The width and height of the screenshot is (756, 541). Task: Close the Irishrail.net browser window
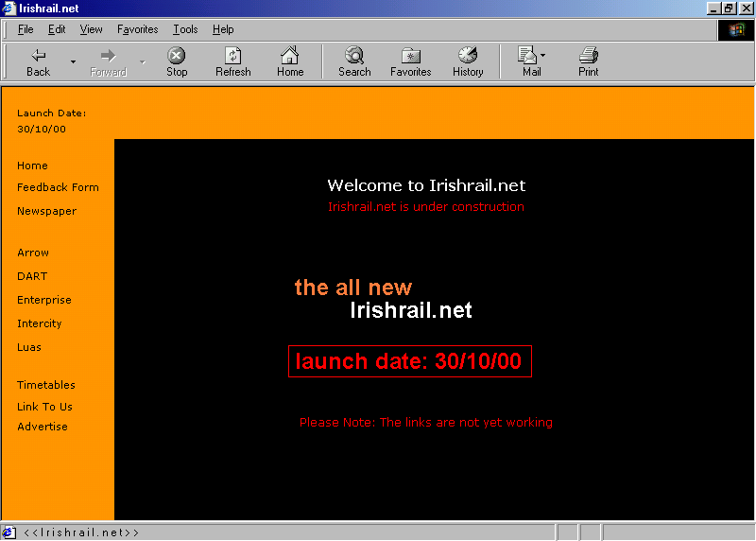(x=747, y=9)
